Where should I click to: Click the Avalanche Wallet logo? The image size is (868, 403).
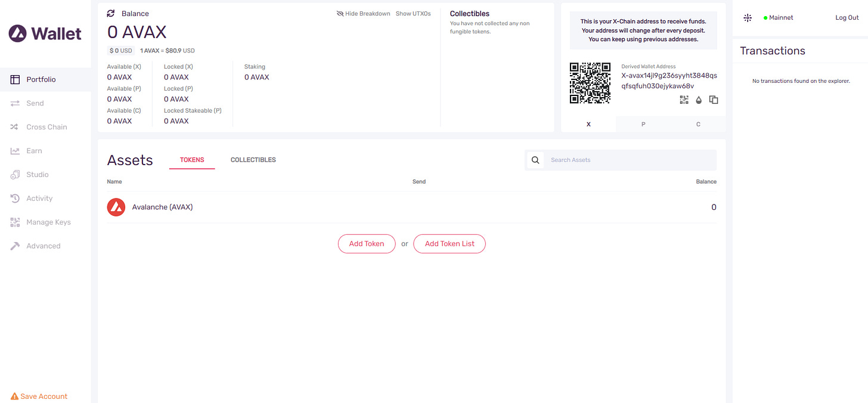click(x=45, y=33)
